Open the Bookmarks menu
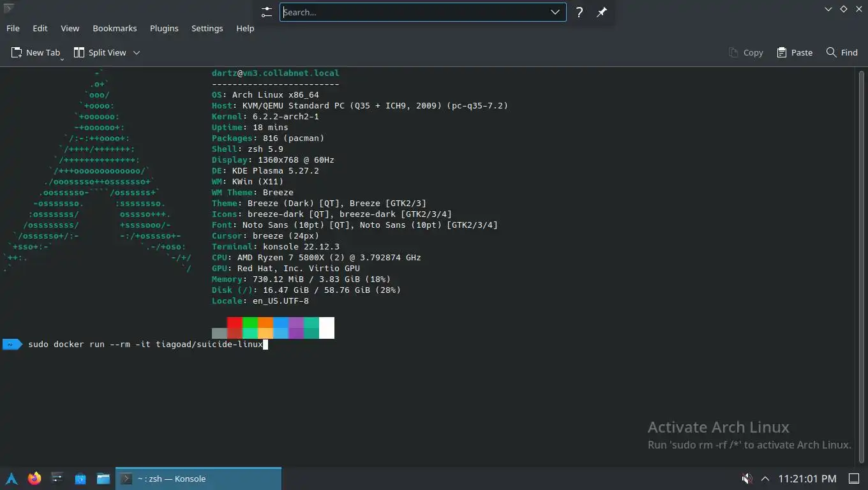 click(x=115, y=28)
